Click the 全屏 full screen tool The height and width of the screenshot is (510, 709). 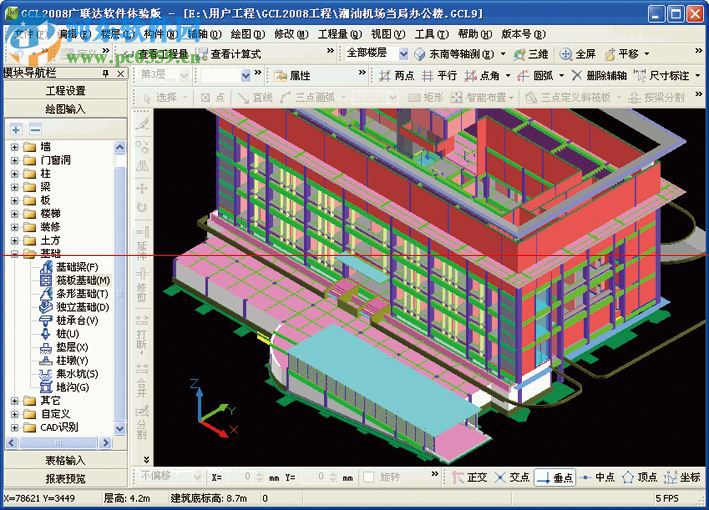[578, 54]
